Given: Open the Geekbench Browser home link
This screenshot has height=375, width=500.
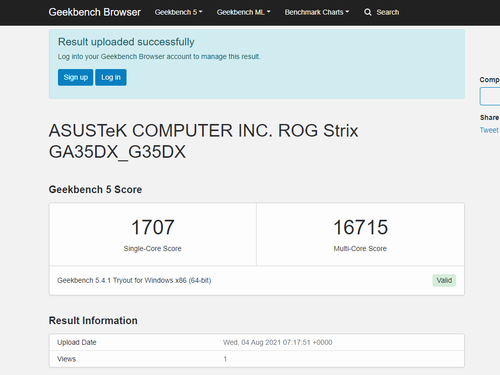Looking at the screenshot, I should 95,12.
